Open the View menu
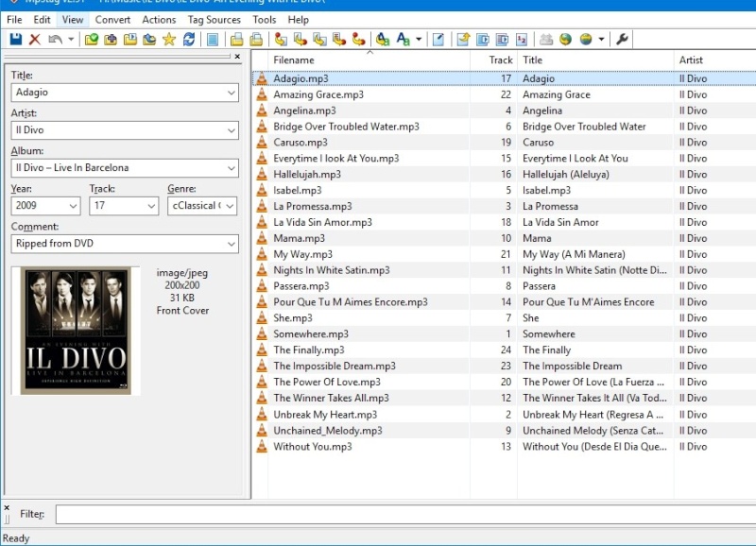Screen dimensions: 756x546 73,20
